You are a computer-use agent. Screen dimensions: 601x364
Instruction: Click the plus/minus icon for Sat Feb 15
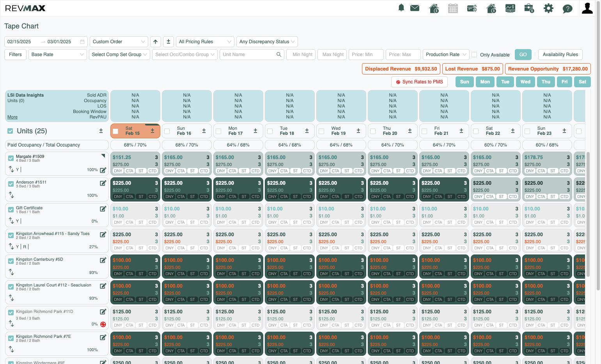pos(152,131)
